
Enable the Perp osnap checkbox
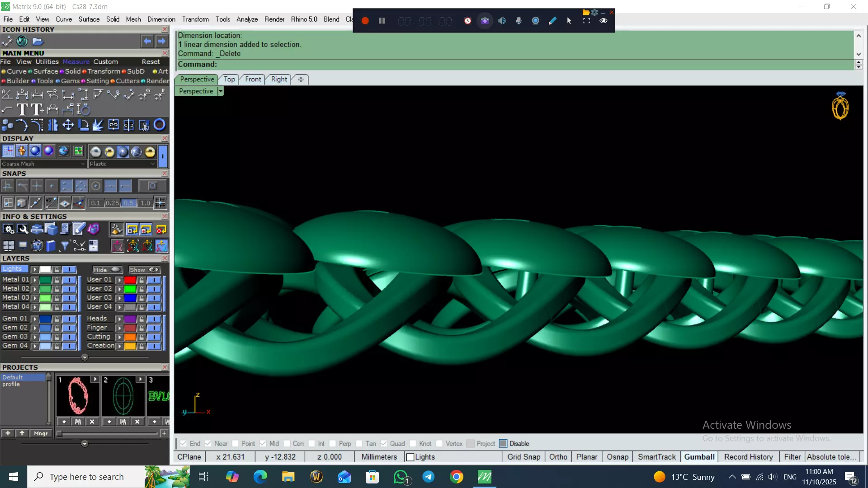[332, 444]
